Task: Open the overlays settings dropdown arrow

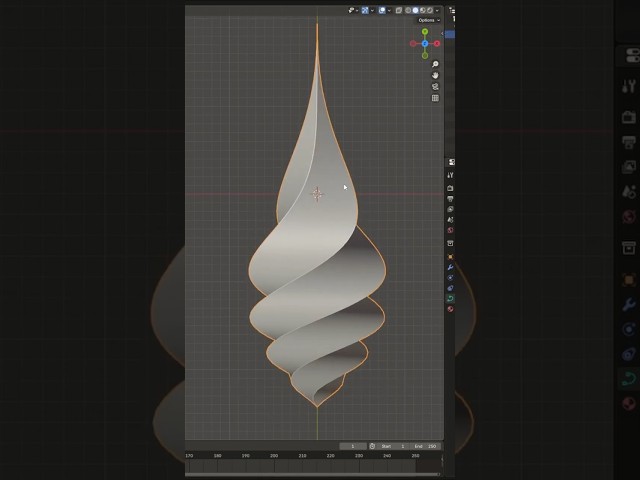Action: pyautogui.click(x=389, y=11)
